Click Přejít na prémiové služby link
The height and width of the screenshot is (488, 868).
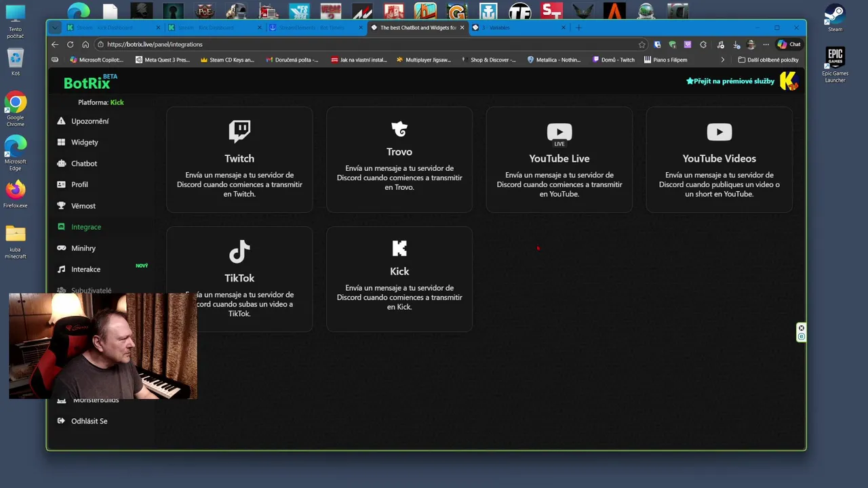click(x=730, y=81)
